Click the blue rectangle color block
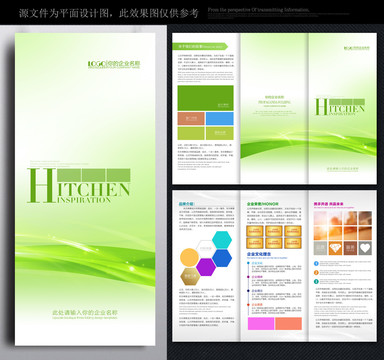The image size is (384, 360). [x=220, y=119]
